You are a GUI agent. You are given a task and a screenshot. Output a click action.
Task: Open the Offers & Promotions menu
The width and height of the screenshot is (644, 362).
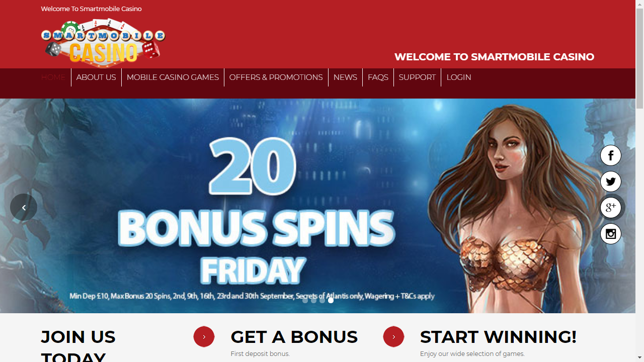(276, 77)
